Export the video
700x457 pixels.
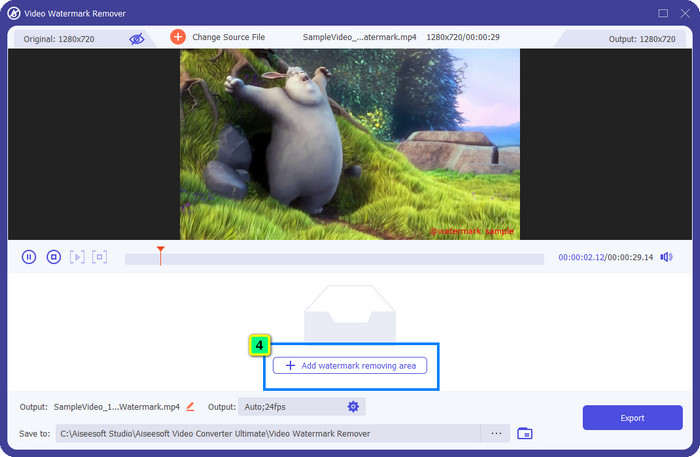pos(631,418)
